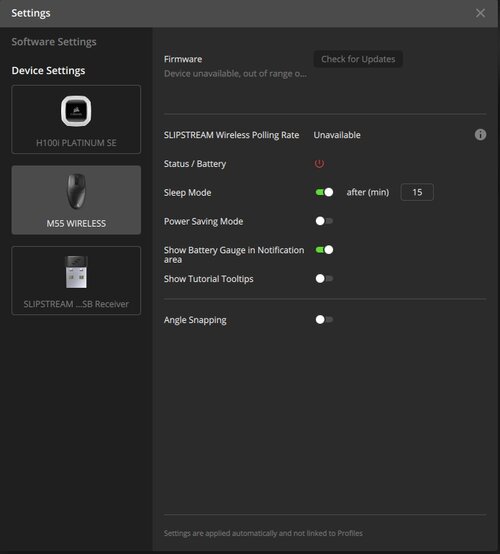Turn off Show Battery Gauge toggle
This screenshot has height=554, width=500.
[324, 250]
